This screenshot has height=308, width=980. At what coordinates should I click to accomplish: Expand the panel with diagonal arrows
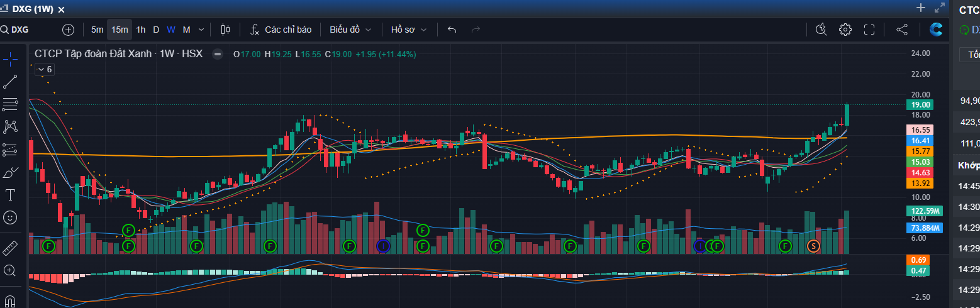[x=940, y=8]
